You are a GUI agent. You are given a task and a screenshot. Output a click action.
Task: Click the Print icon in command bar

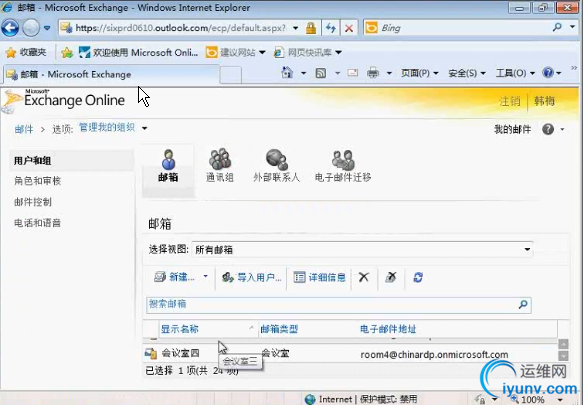373,73
